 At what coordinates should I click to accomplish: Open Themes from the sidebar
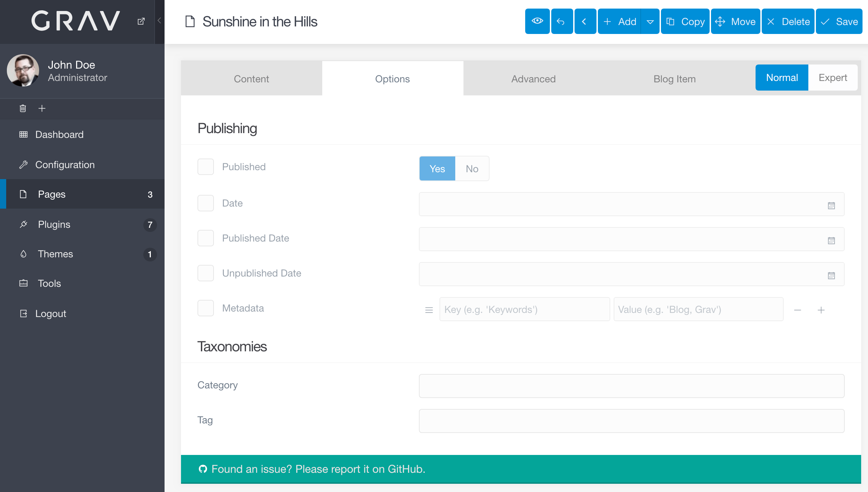coord(55,254)
